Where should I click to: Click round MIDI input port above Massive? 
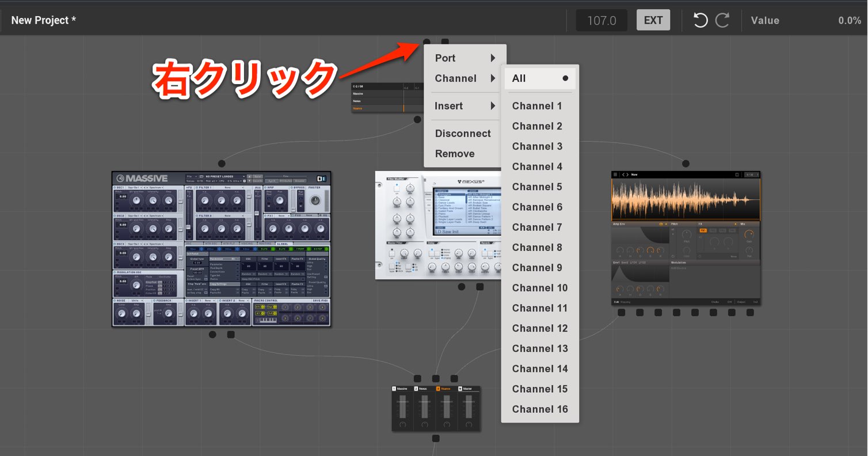point(222,164)
